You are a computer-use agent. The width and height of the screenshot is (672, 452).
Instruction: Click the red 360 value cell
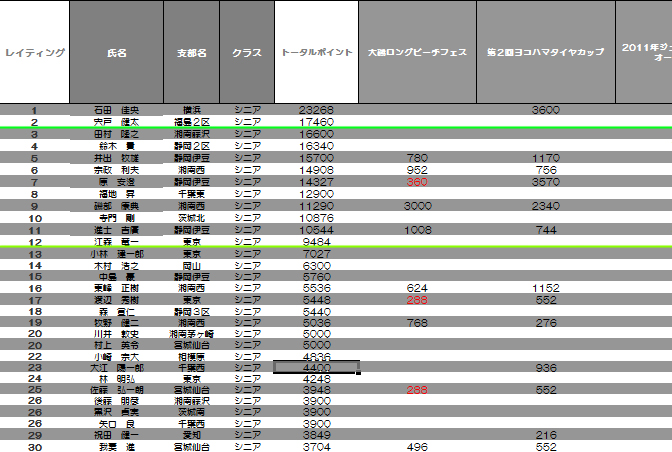(417, 182)
